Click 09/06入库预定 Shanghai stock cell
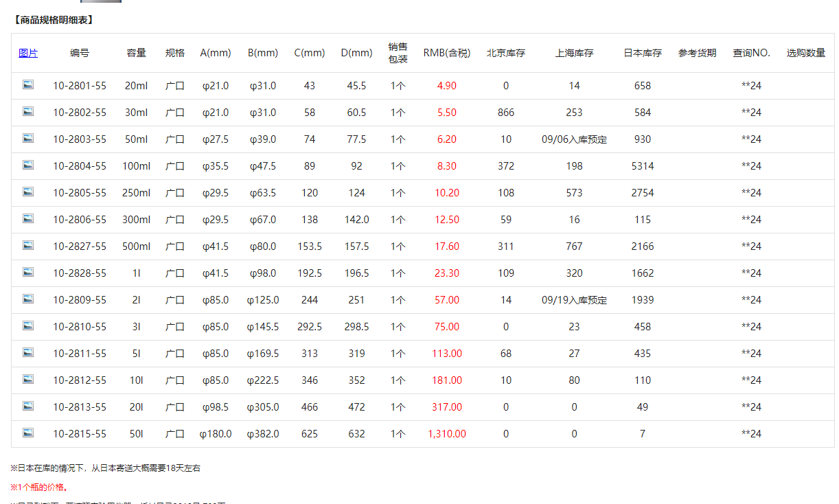839x504 pixels. pos(574,139)
